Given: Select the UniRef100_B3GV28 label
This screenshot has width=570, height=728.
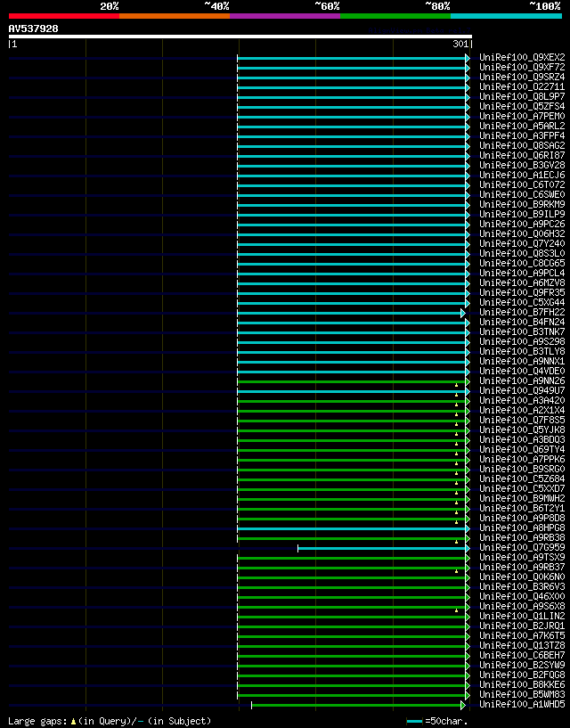Looking at the screenshot, I should click(x=522, y=165).
